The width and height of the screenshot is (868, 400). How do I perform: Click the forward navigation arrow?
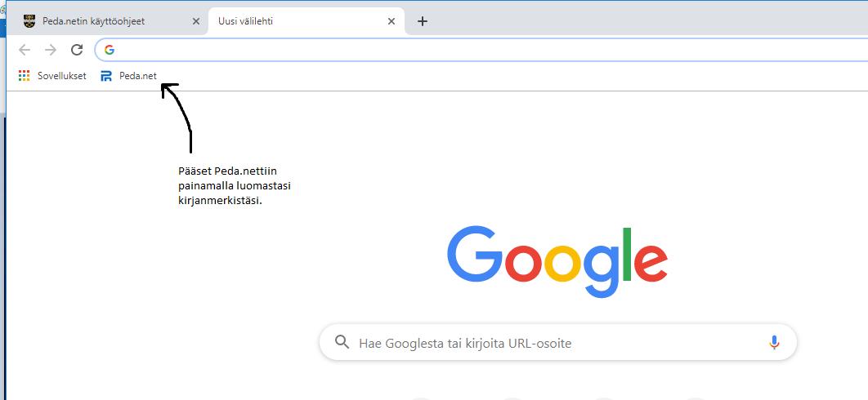[x=51, y=50]
